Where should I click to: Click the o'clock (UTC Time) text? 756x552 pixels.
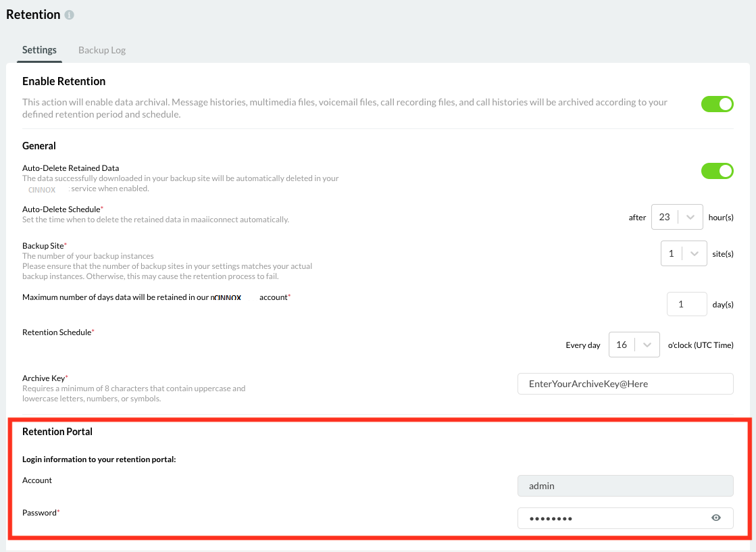[701, 345]
